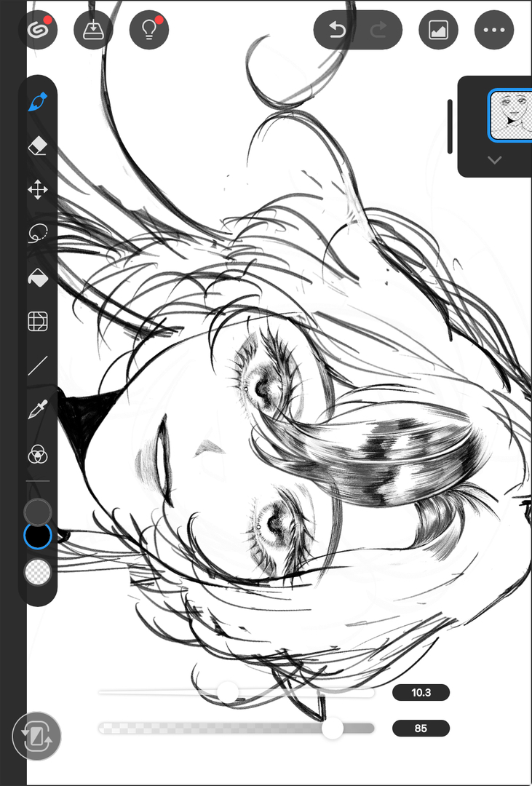The height and width of the screenshot is (786, 532).
Task: Click the opacity value 85
Action: 421,729
